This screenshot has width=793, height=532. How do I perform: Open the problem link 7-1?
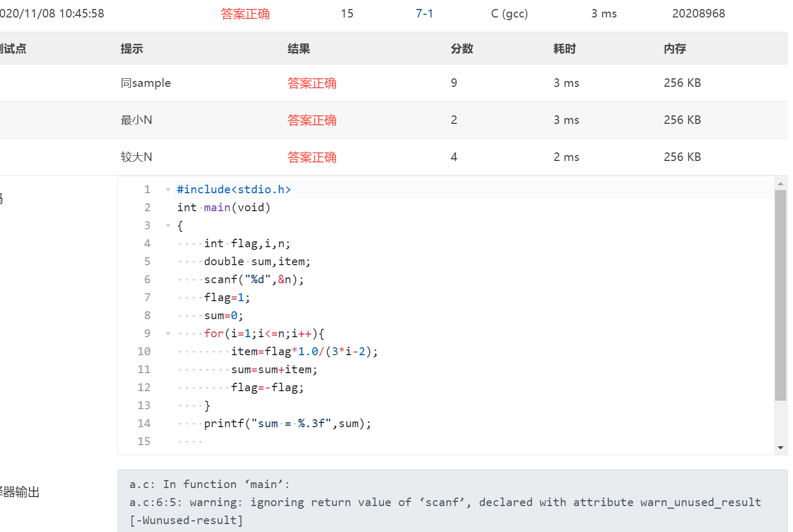point(424,14)
